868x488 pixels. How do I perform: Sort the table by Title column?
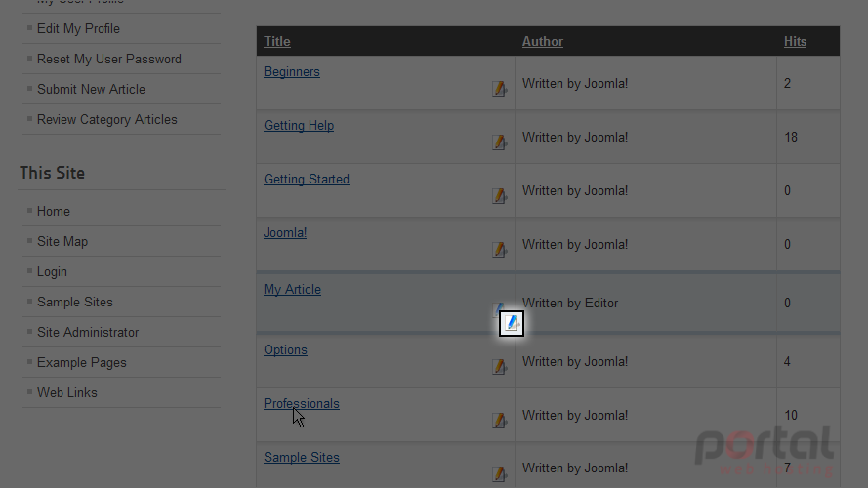pos(276,42)
